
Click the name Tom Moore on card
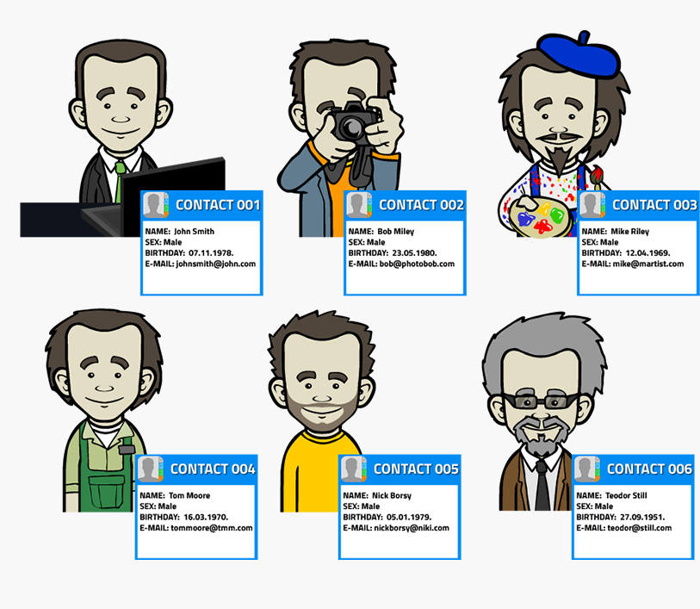189,495
